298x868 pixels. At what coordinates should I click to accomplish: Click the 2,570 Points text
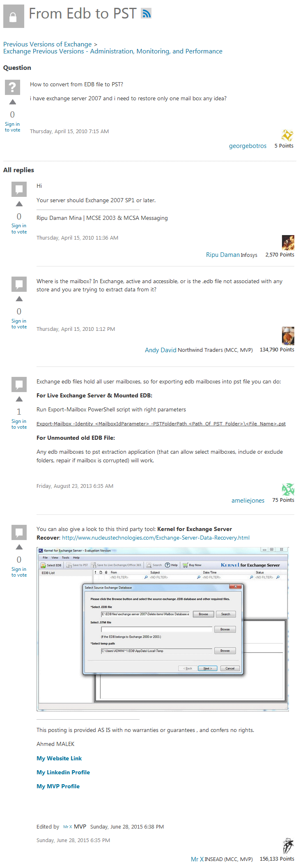[280, 255]
